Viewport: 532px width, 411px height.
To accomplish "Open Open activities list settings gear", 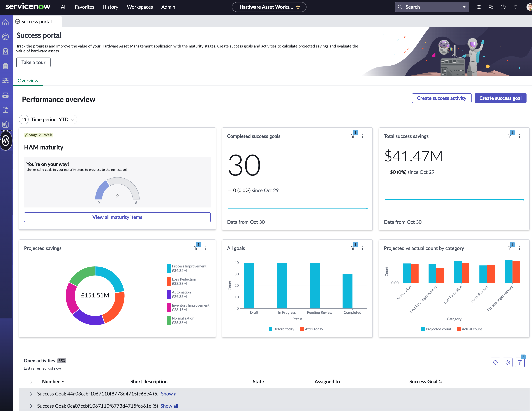I will pos(508,362).
